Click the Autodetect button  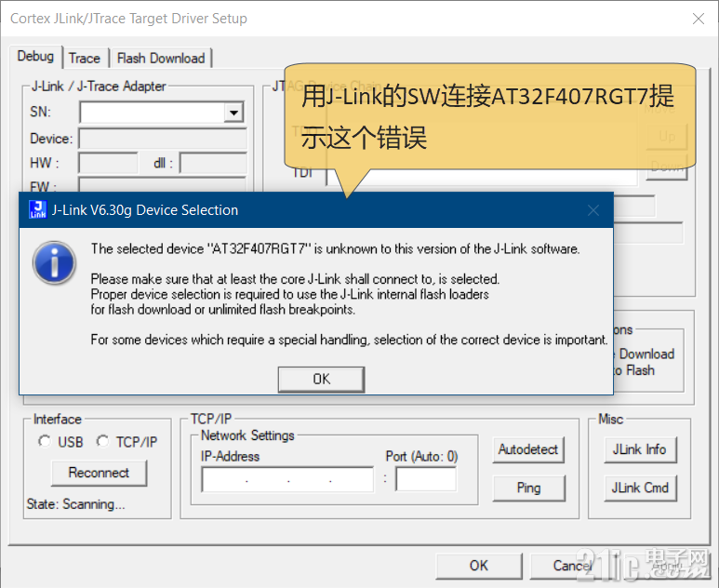[528, 449]
